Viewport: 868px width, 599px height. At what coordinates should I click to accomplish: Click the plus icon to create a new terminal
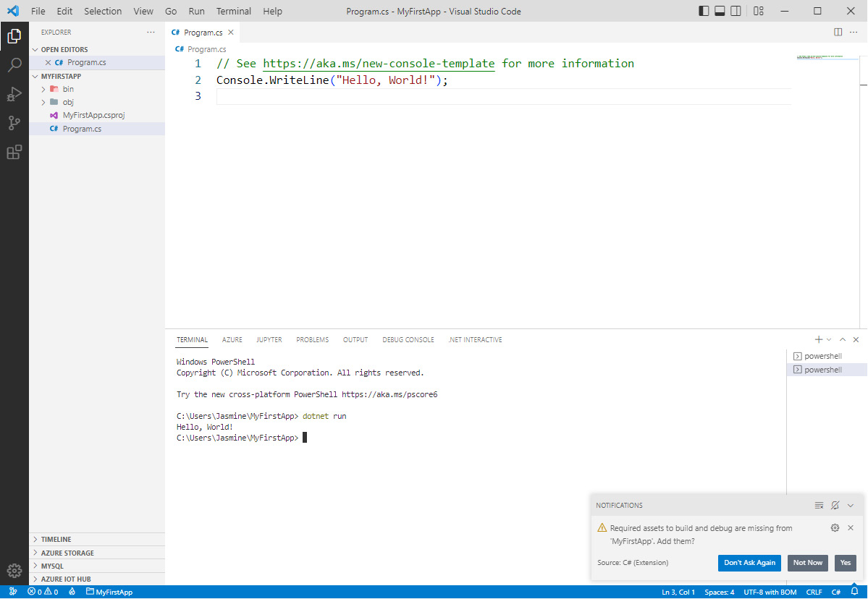pos(819,339)
